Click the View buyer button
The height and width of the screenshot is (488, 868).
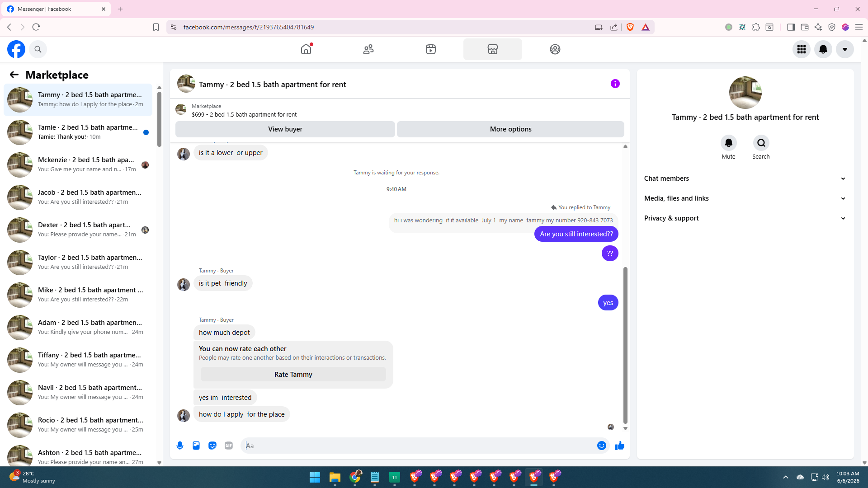click(285, 129)
